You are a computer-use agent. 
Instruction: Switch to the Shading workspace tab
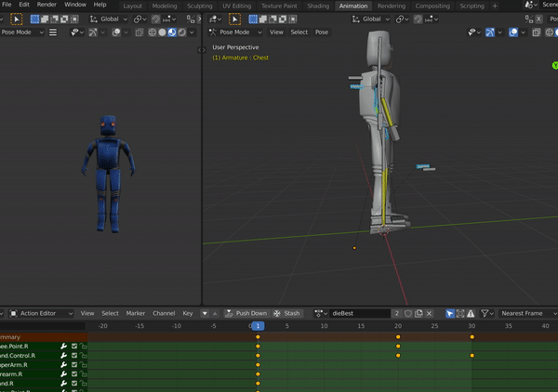click(316, 5)
